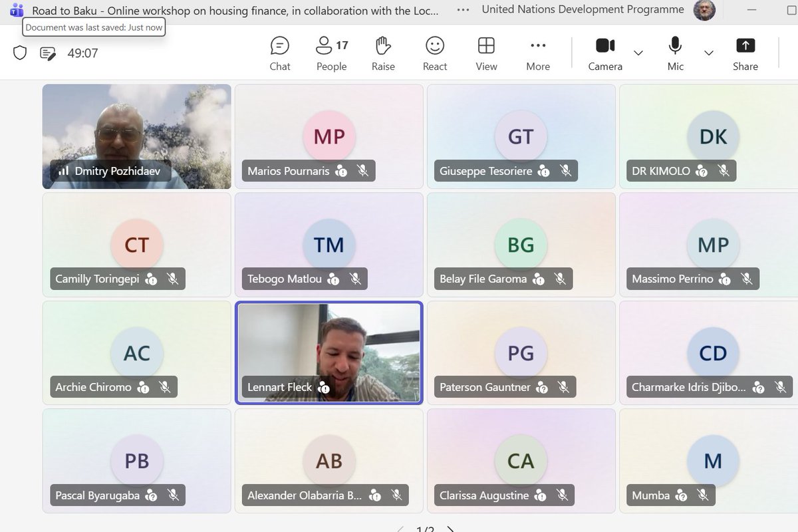Click the meeting timer 49:07
Image resolution: width=798 pixels, height=532 pixels.
pos(82,53)
